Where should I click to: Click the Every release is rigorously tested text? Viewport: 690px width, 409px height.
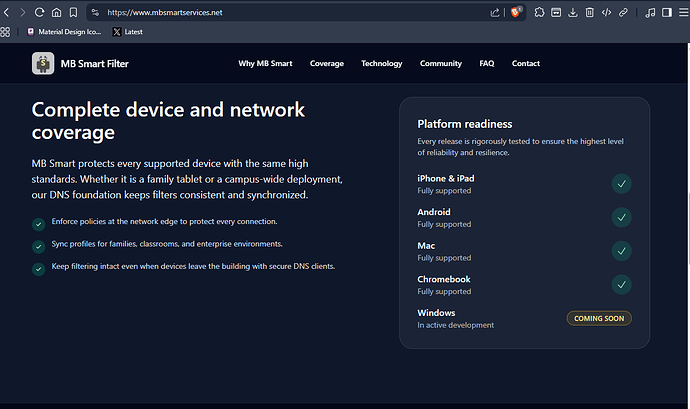pyautogui.click(x=521, y=147)
